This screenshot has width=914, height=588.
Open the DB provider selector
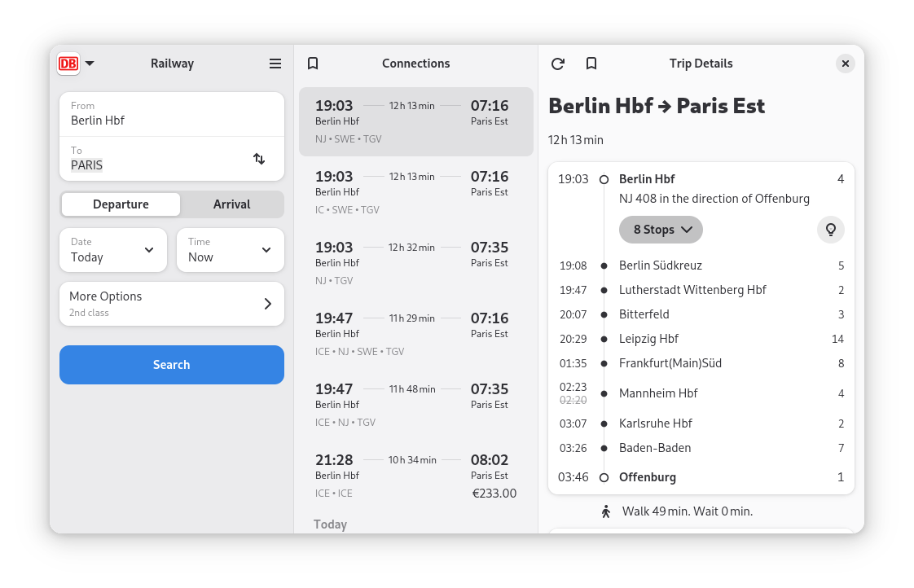(x=76, y=64)
